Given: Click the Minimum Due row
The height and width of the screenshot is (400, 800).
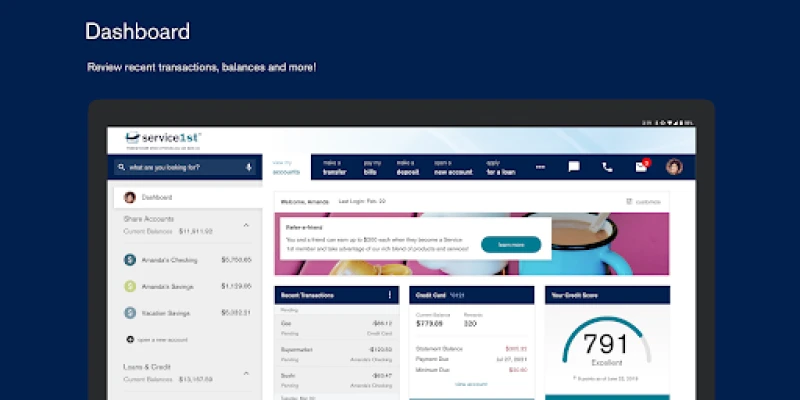Looking at the screenshot, I should [472, 370].
